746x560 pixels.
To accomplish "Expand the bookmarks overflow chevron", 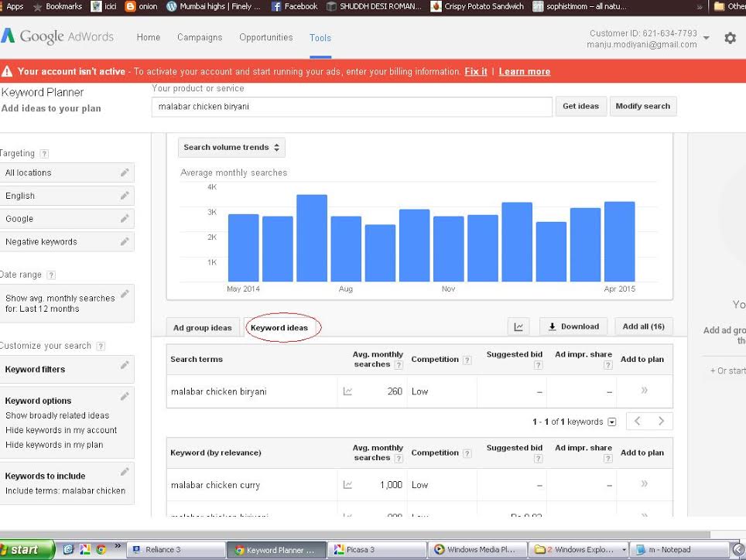I will click(700, 7).
